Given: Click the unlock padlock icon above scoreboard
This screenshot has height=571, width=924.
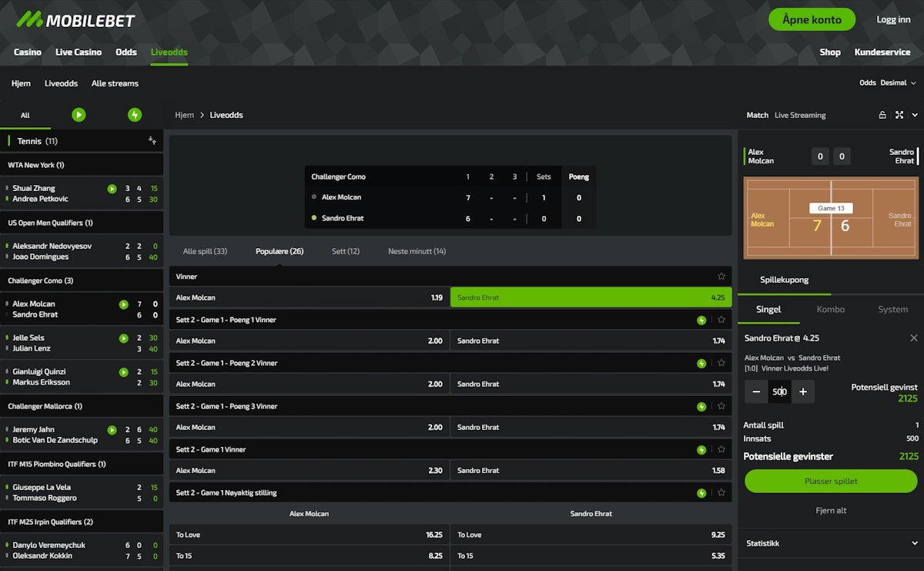Looking at the screenshot, I should [882, 115].
